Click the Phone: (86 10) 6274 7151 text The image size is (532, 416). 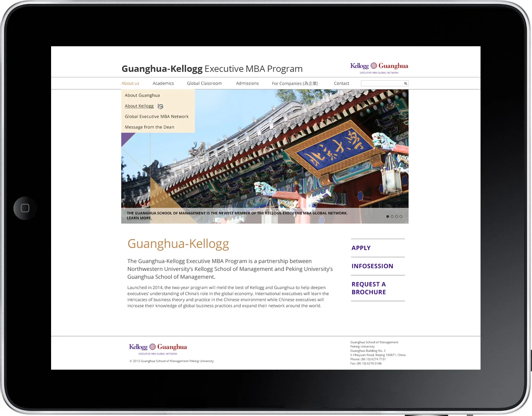(x=368, y=359)
